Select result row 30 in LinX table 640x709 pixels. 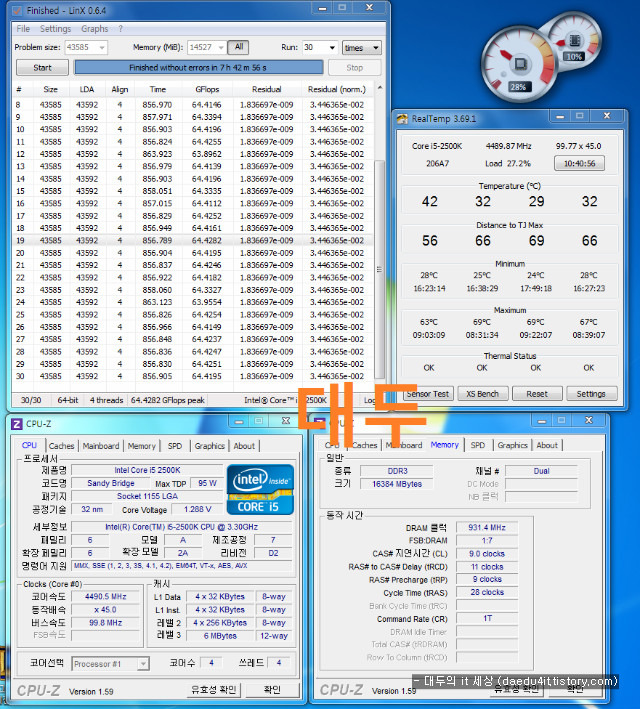(194, 376)
